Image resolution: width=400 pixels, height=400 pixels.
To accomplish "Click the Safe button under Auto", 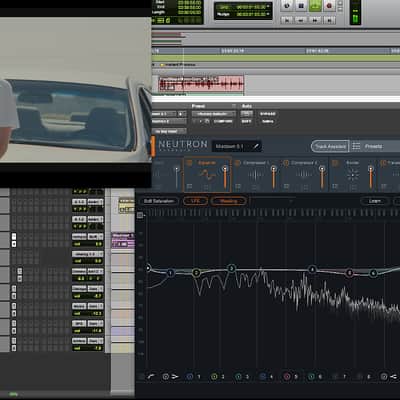I will pyautogui.click(x=246, y=121).
